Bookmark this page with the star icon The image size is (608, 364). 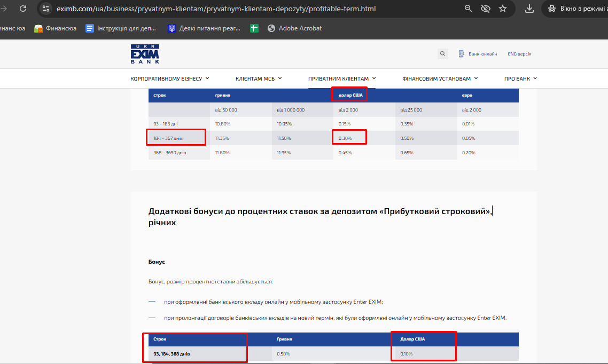pyautogui.click(x=503, y=9)
